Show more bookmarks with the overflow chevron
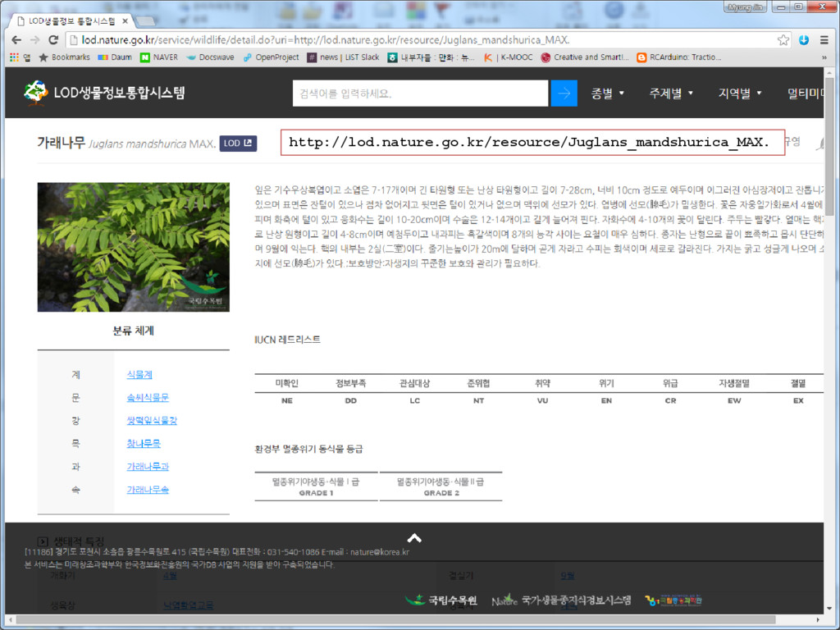Image resolution: width=840 pixels, height=630 pixels. pos(824,57)
